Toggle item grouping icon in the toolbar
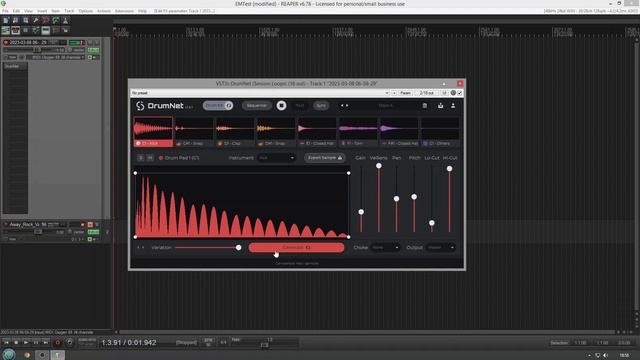 [16, 30]
